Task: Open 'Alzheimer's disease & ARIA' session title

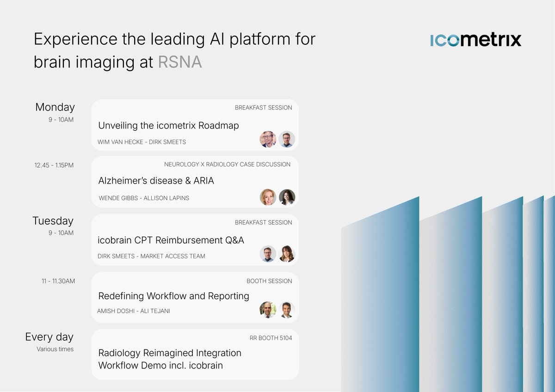Action: tap(156, 181)
